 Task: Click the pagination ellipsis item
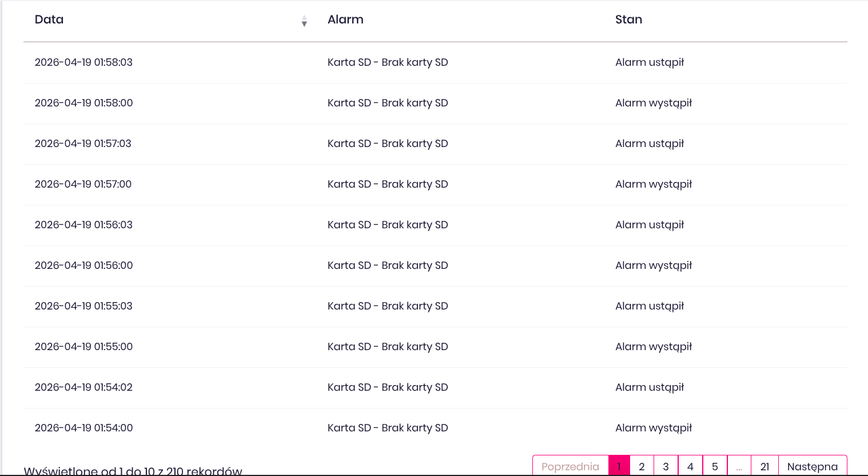tap(739, 466)
